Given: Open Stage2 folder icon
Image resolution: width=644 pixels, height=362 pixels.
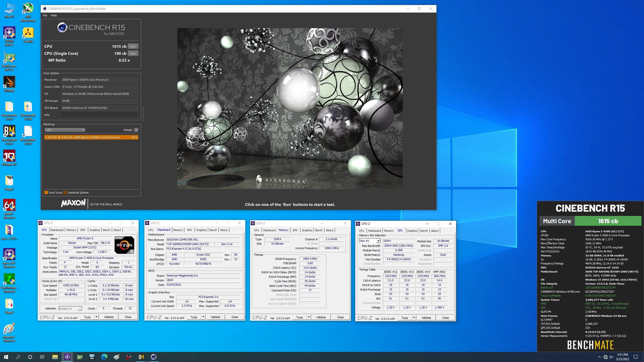Looking at the screenshot, I should coord(9,306).
